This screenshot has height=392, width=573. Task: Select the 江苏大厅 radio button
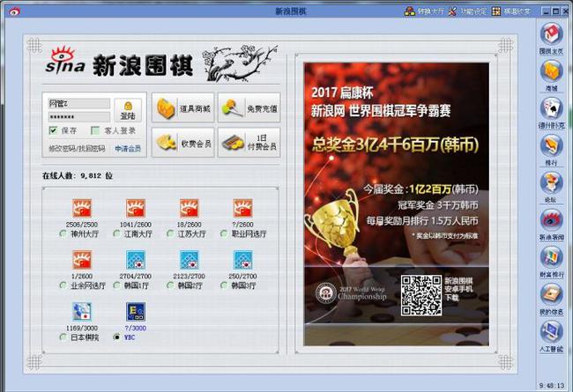[170, 233]
